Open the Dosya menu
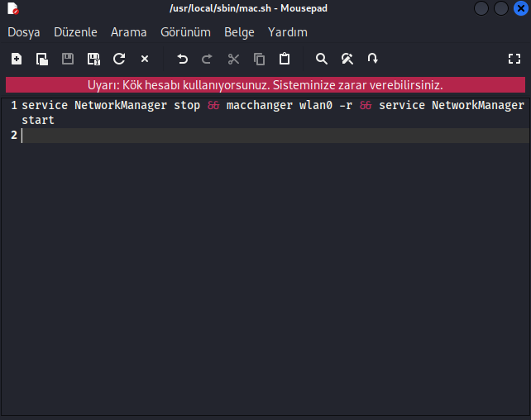This screenshot has width=531, height=420. pos(24,32)
